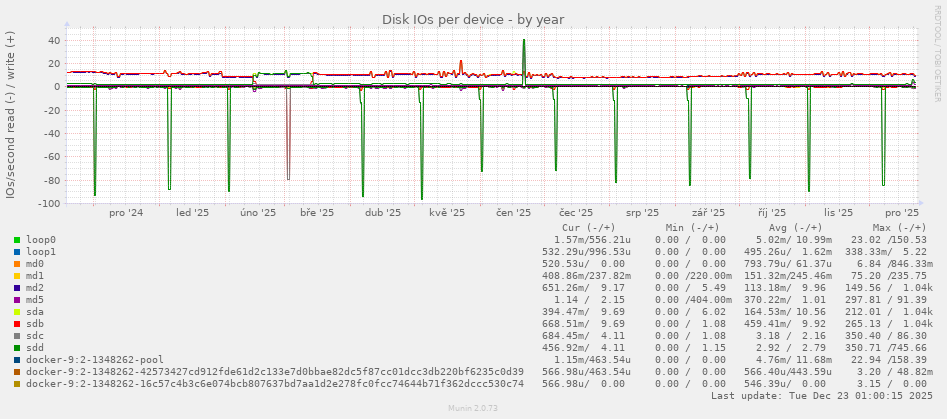
Task: Click the pro '25 axis label
Action: [x=902, y=213]
